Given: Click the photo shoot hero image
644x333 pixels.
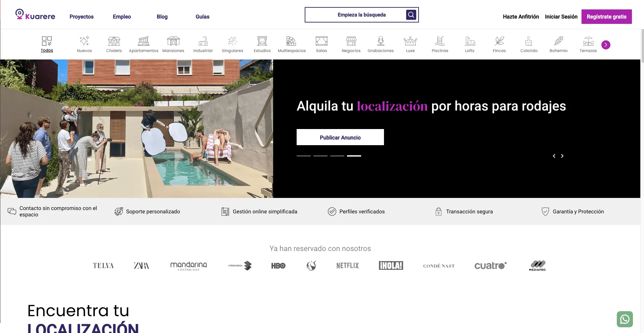Looking at the screenshot, I should tap(137, 129).
